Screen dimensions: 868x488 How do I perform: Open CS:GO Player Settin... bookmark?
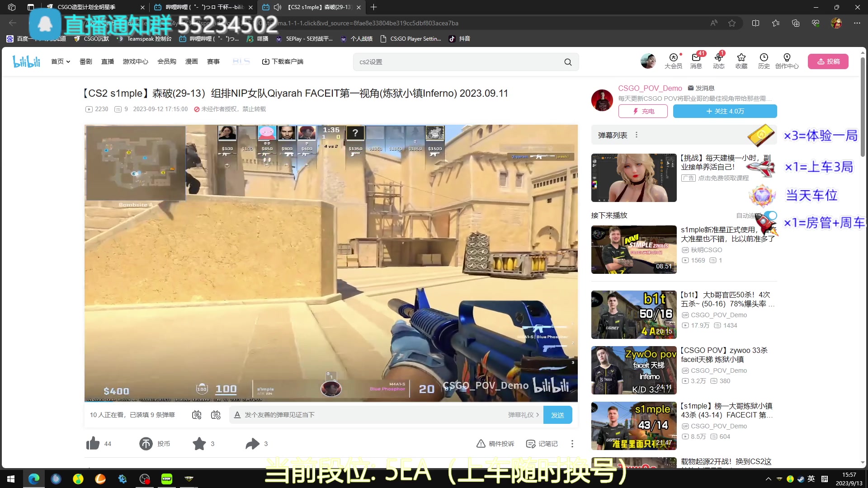coord(411,39)
